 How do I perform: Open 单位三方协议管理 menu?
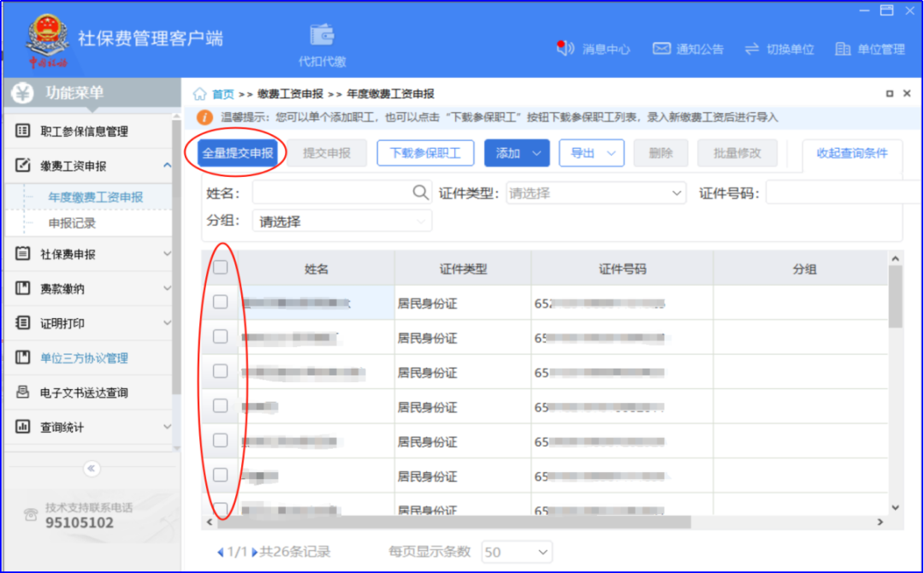tap(88, 357)
